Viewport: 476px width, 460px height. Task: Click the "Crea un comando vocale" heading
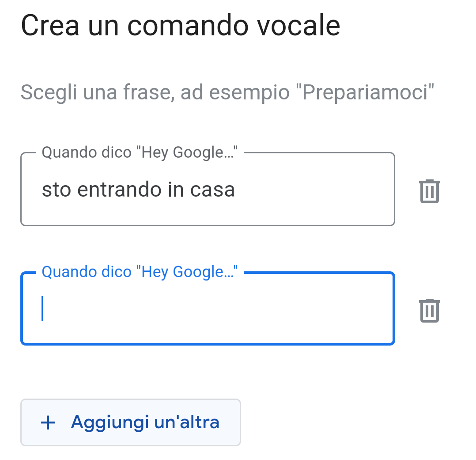(x=180, y=26)
